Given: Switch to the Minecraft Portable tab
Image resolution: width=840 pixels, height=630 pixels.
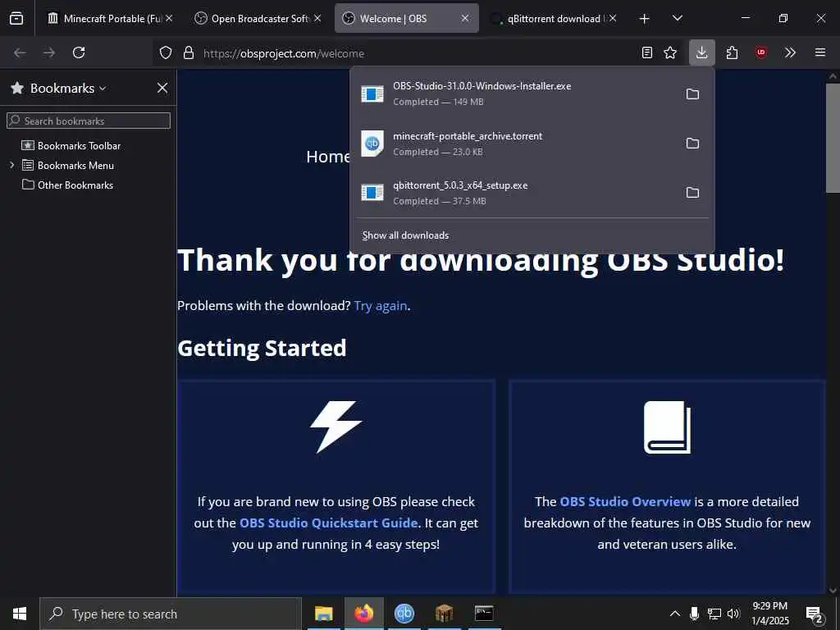Looking at the screenshot, I should tap(104, 18).
